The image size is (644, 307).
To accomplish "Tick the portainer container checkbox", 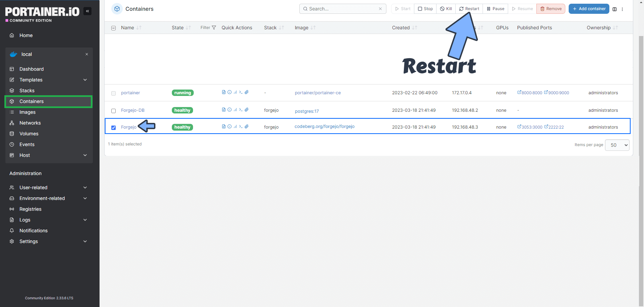I will pos(114,93).
